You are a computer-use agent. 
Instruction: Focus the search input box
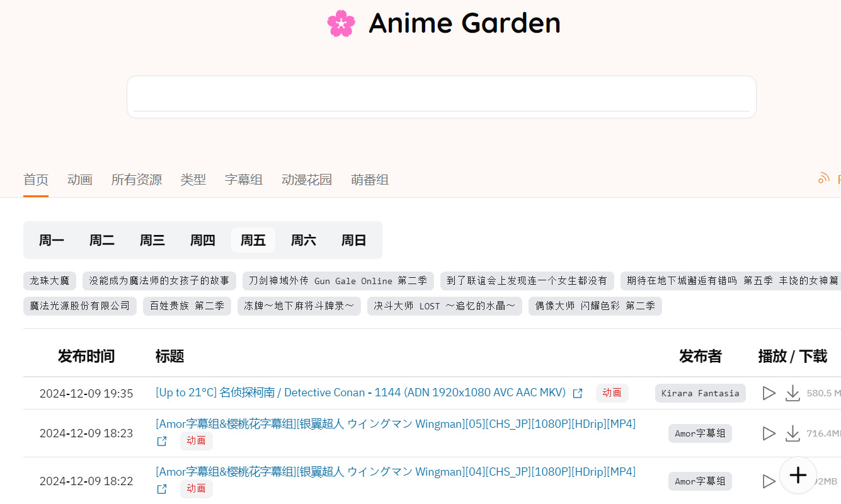coord(441,97)
